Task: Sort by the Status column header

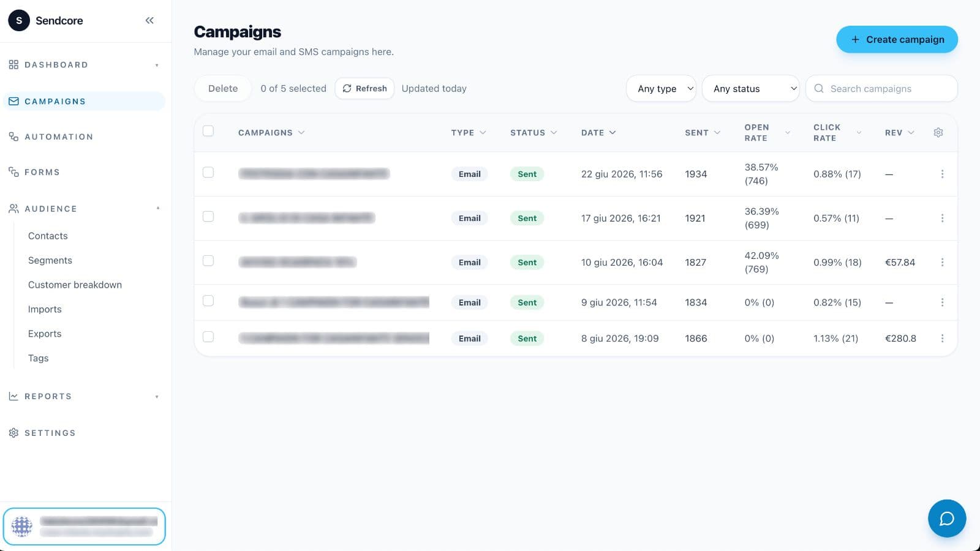Action: click(x=533, y=132)
